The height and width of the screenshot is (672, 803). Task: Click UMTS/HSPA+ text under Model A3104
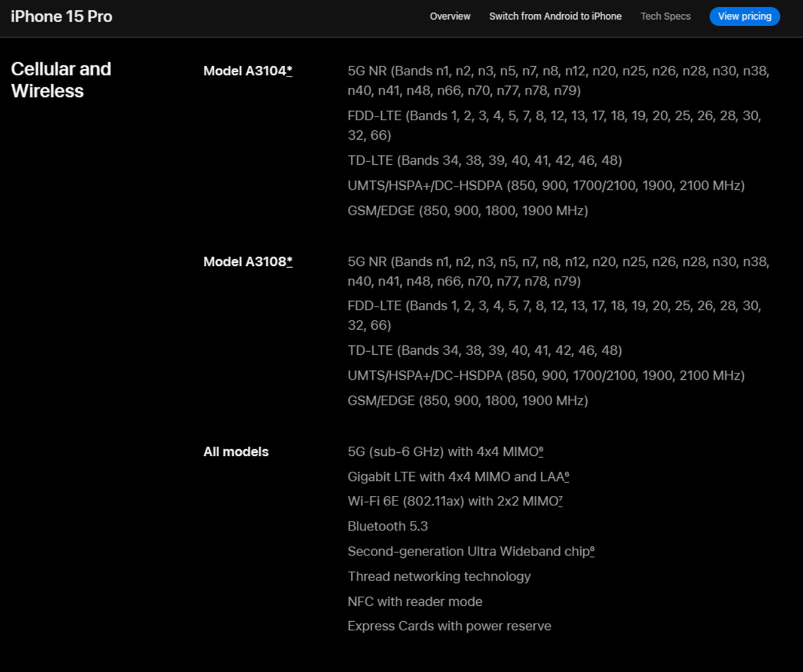tap(546, 185)
